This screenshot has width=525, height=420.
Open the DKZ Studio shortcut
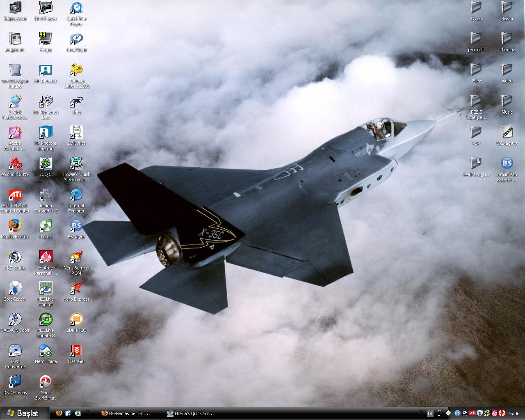click(x=15, y=261)
